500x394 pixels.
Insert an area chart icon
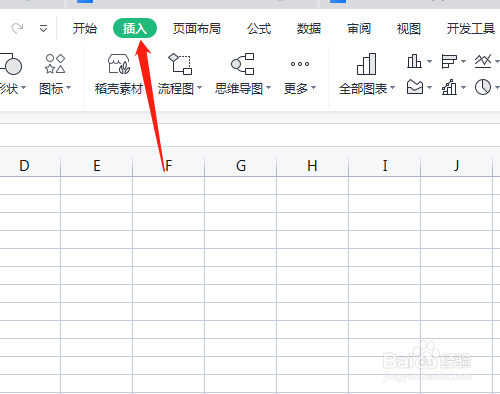click(x=415, y=87)
